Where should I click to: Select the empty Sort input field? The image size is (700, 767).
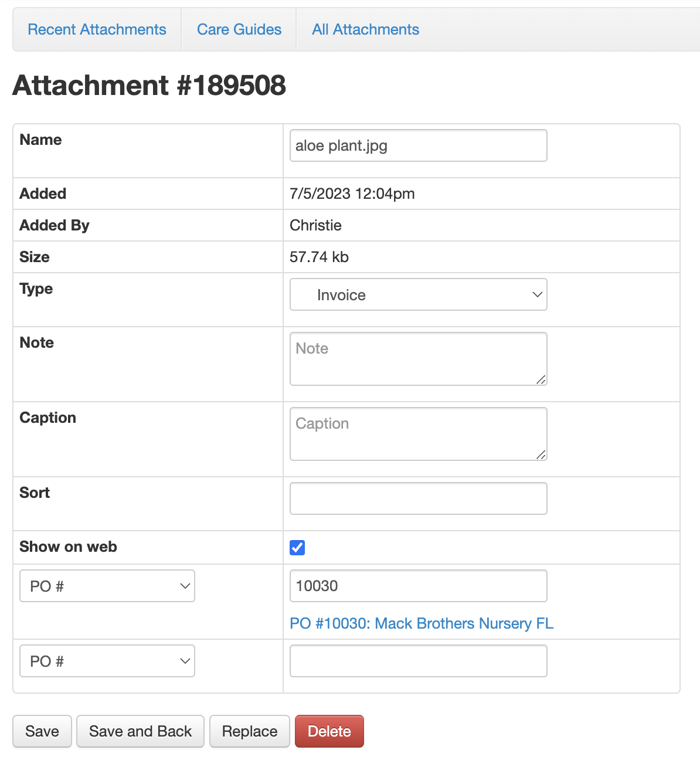click(418, 498)
